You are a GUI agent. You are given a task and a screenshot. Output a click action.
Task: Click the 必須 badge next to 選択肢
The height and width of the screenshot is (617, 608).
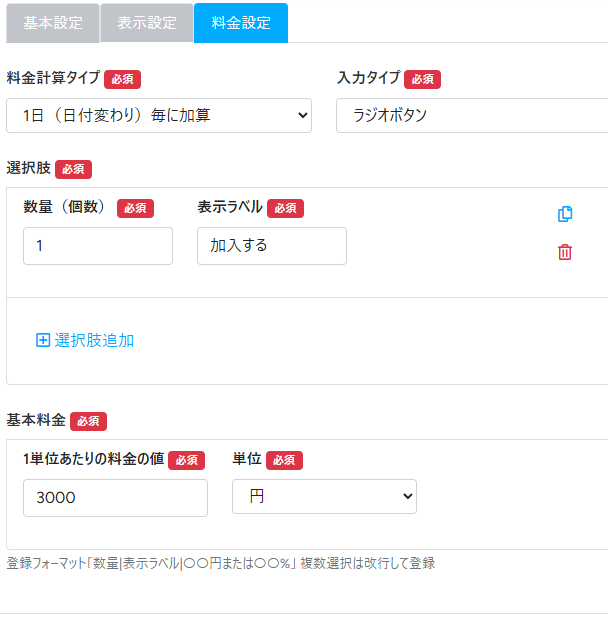coord(73,169)
